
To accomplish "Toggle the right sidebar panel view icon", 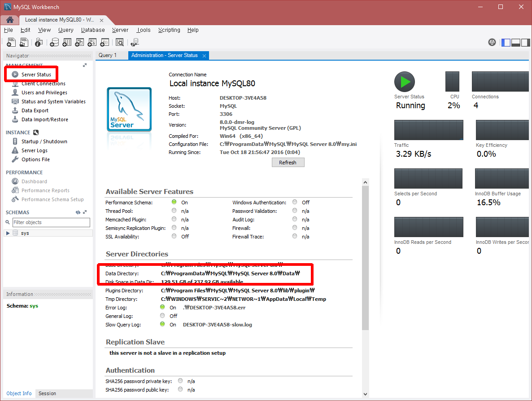I will pos(526,43).
